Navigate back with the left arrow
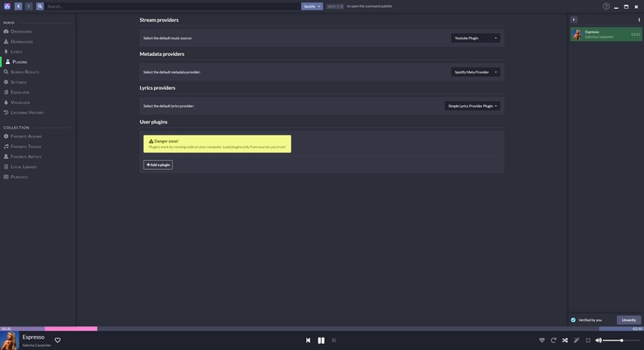The height and width of the screenshot is (350, 644). point(18,6)
